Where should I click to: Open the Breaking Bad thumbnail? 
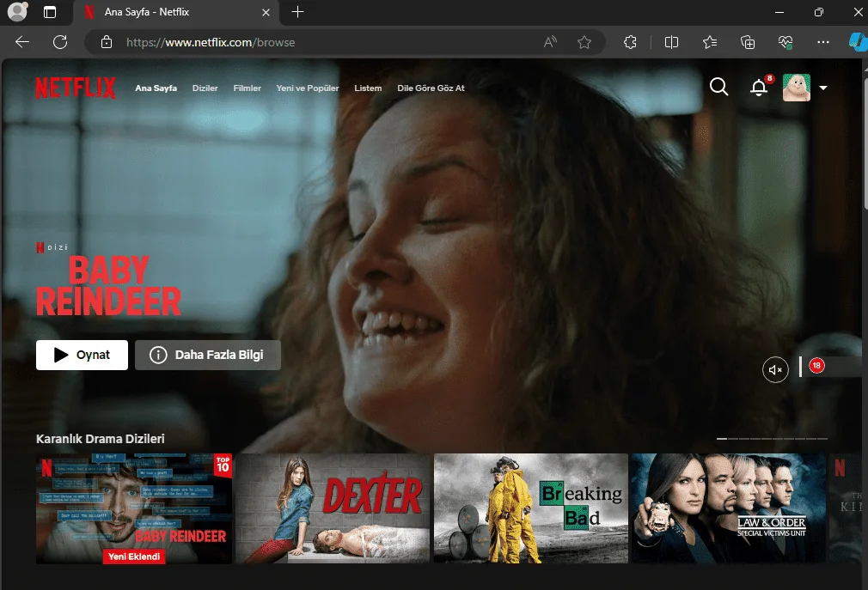point(531,508)
